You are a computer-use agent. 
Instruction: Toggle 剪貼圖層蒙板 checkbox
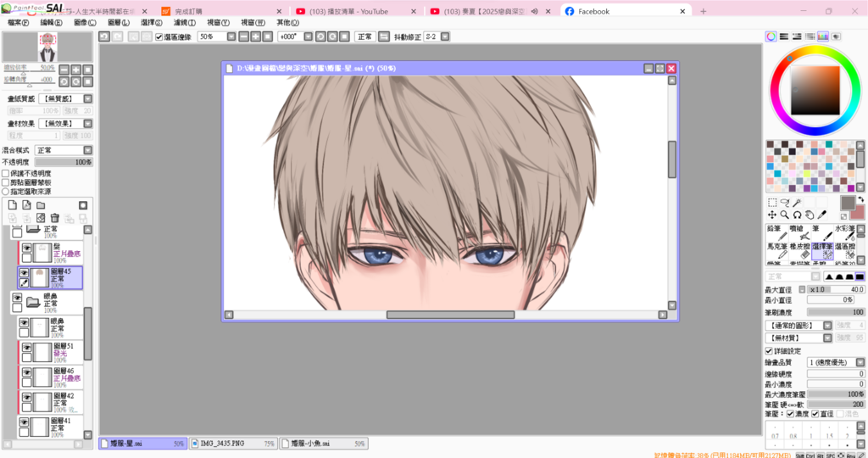pyautogui.click(x=6, y=182)
